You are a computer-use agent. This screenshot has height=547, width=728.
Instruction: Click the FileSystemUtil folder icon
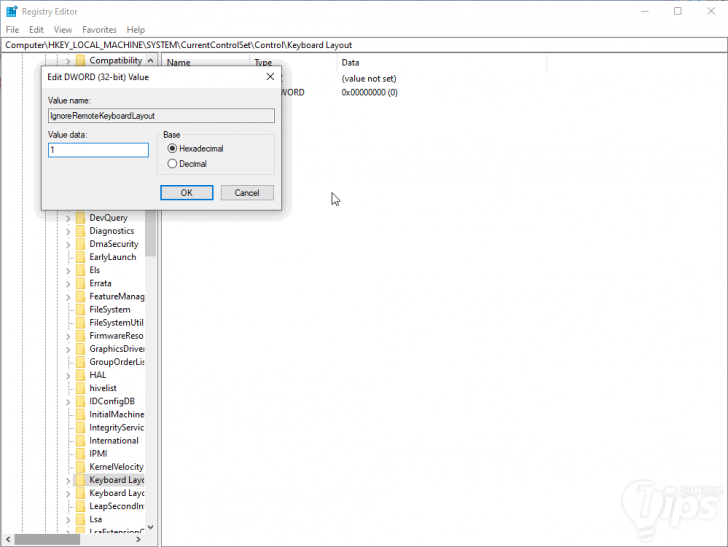tap(80, 322)
